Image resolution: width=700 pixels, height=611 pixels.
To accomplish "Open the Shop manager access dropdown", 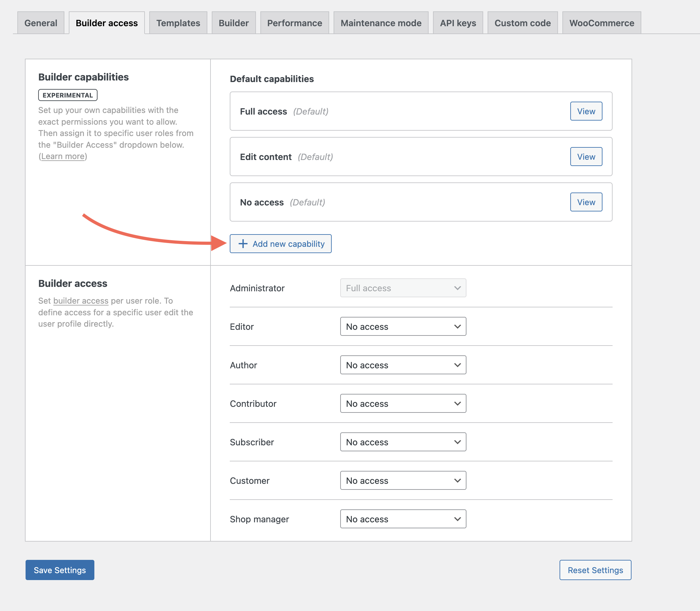I will pos(403,519).
